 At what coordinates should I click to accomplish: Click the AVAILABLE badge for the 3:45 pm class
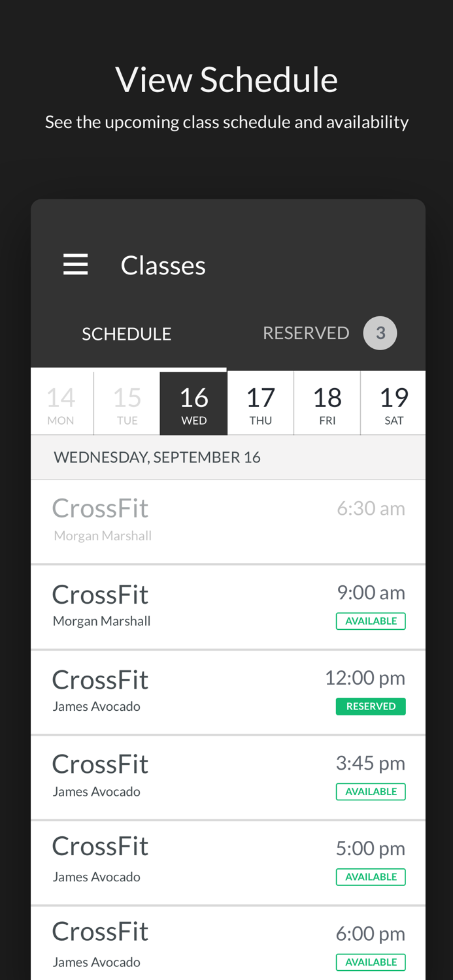[x=371, y=791]
